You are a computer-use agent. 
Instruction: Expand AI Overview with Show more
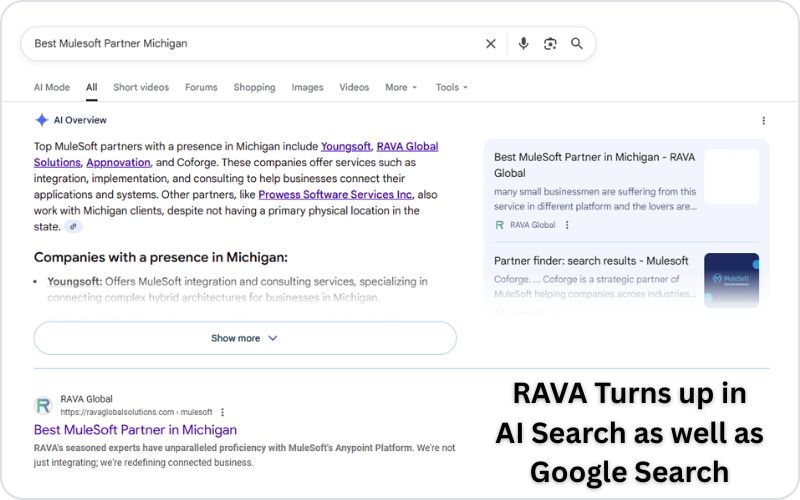pyautogui.click(x=244, y=338)
